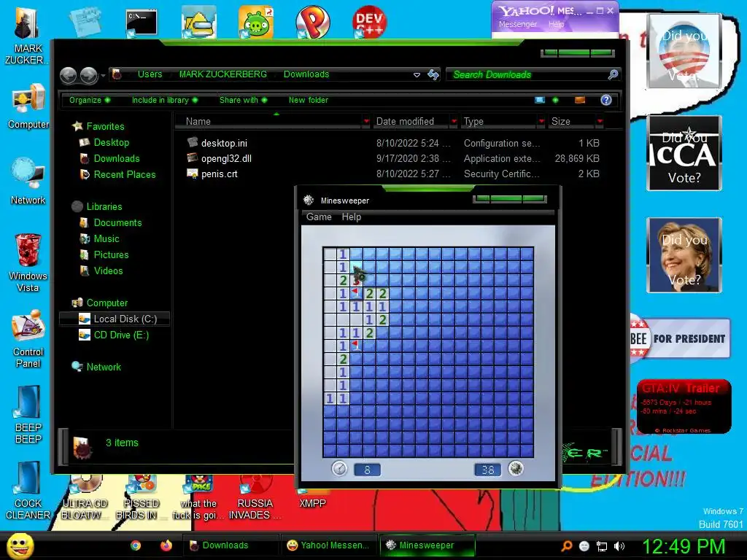This screenshot has width=747, height=560.
Task: Click the Explorer help question mark icon
Action: tap(606, 100)
